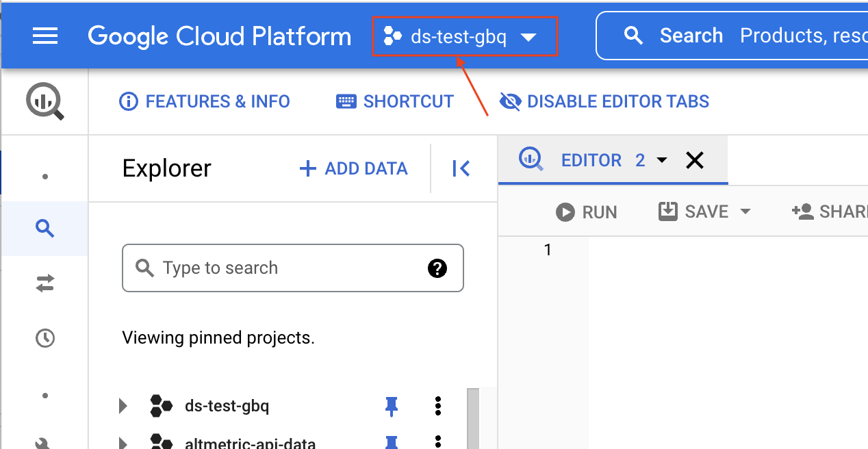Click the Type to search field
The height and width of the screenshot is (449, 868).
tap(293, 268)
